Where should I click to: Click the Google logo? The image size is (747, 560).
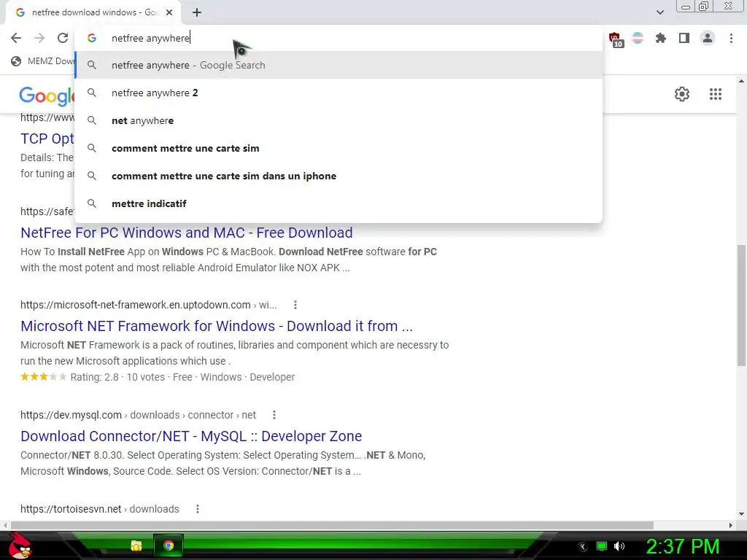(x=47, y=96)
